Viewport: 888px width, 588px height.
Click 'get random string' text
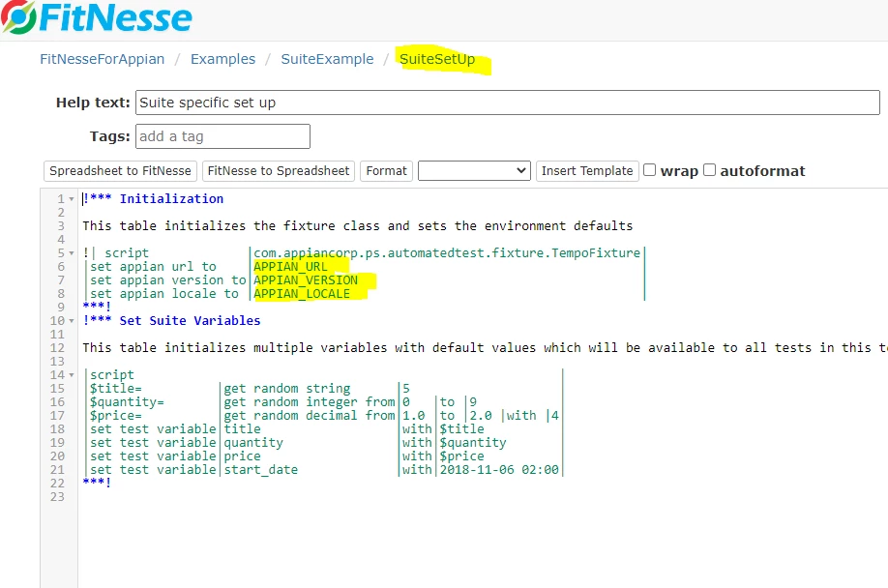pos(287,388)
